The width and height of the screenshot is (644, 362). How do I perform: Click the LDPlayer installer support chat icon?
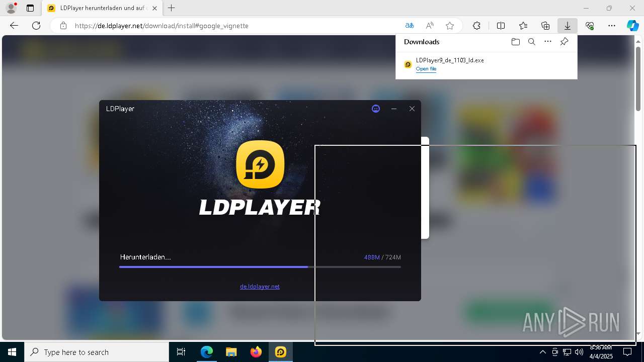pyautogui.click(x=376, y=109)
